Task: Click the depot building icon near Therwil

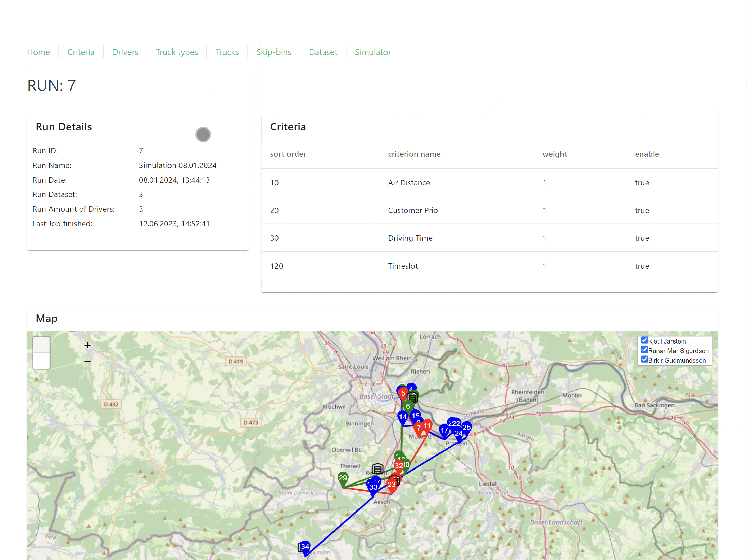Action: 377,469
